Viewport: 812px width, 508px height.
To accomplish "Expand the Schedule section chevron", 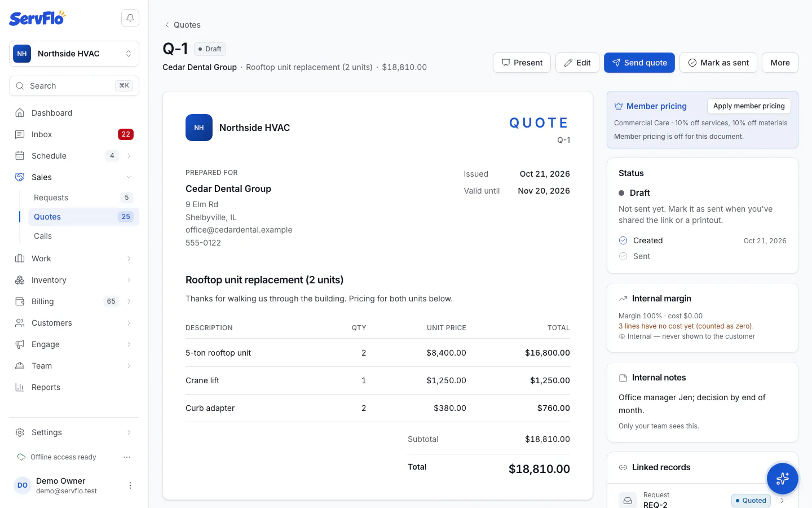I will 129,156.
